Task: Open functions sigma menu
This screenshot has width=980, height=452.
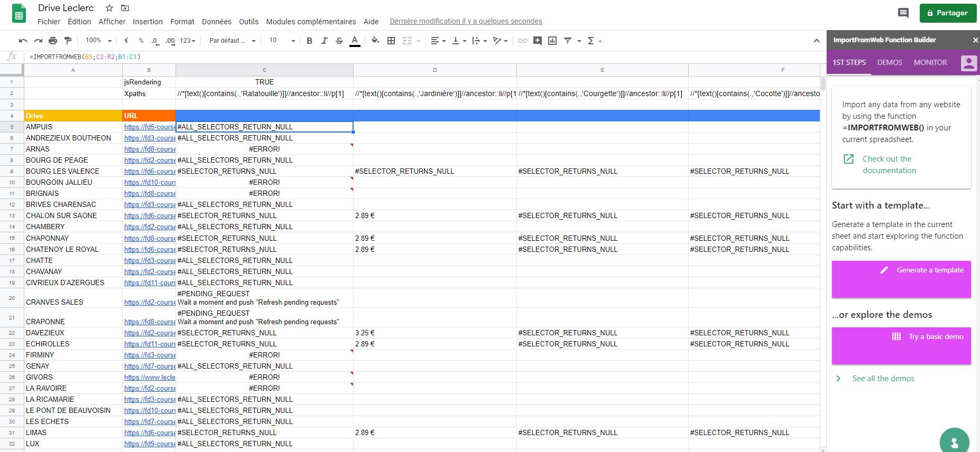Action: [594, 41]
